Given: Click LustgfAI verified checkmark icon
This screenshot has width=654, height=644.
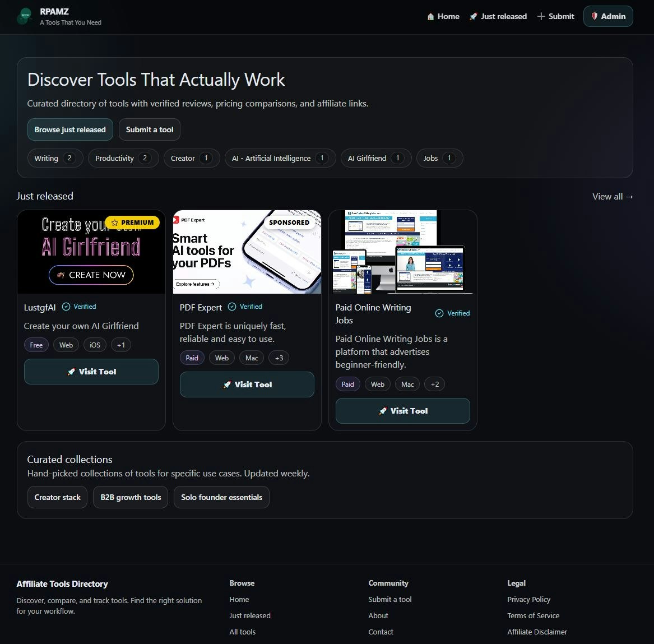Looking at the screenshot, I should click(66, 307).
